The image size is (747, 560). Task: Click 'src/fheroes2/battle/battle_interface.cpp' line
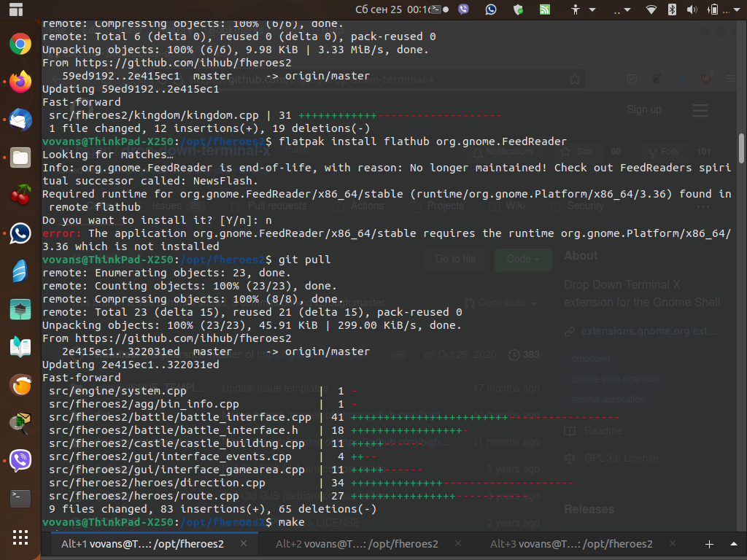click(x=180, y=417)
